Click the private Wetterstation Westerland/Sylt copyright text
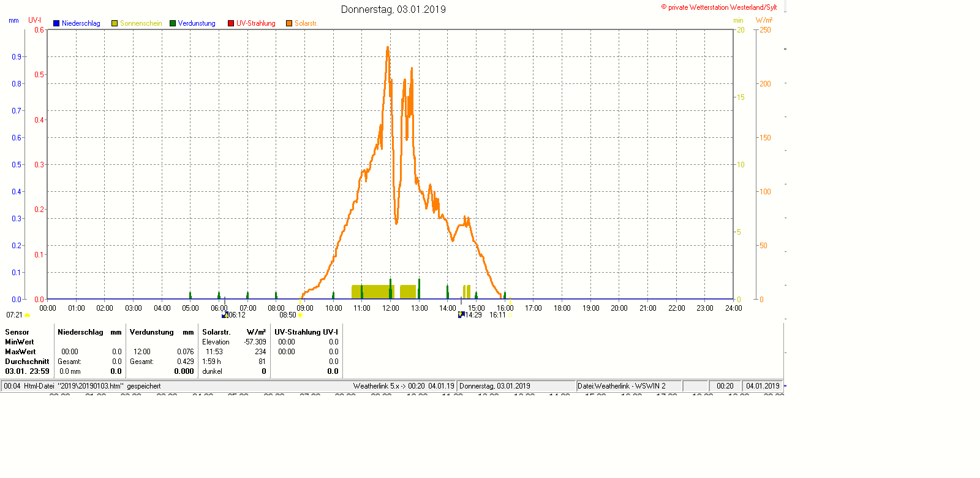980x478 pixels. coord(719,7)
